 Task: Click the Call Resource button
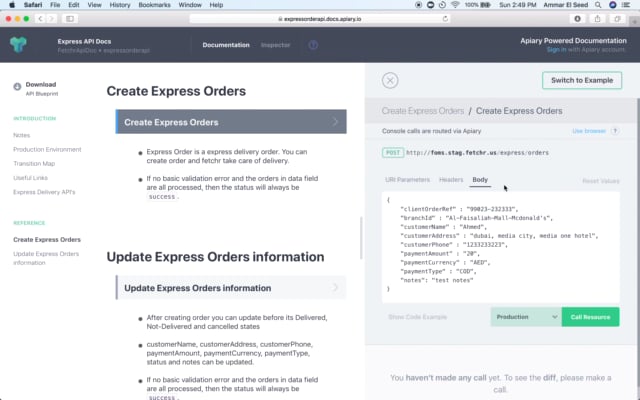click(x=590, y=317)
